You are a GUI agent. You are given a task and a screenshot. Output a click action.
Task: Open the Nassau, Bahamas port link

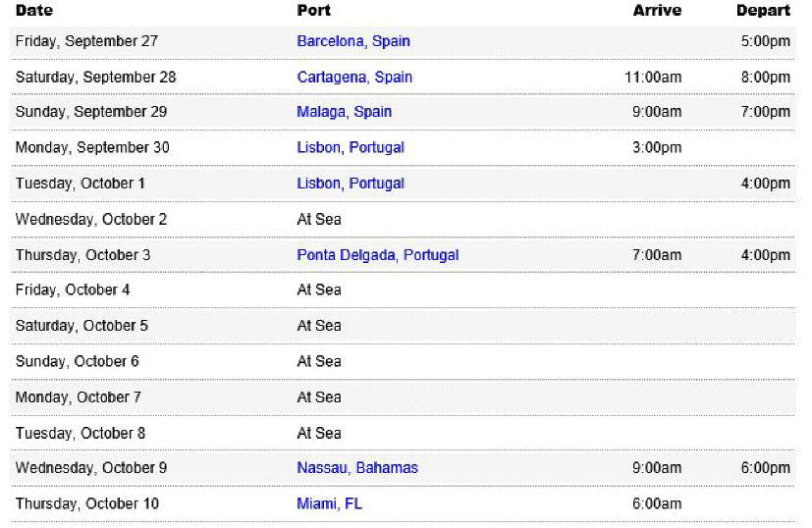coord(356,468)
